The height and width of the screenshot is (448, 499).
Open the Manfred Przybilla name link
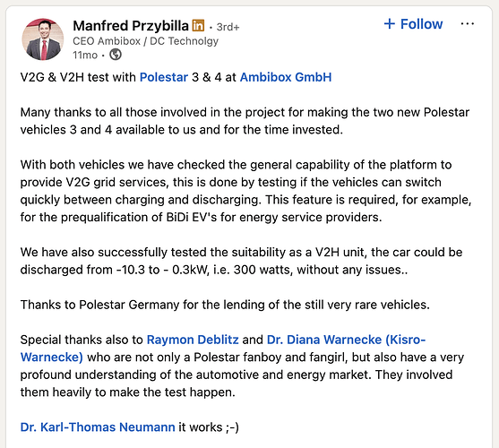point(131,26)
